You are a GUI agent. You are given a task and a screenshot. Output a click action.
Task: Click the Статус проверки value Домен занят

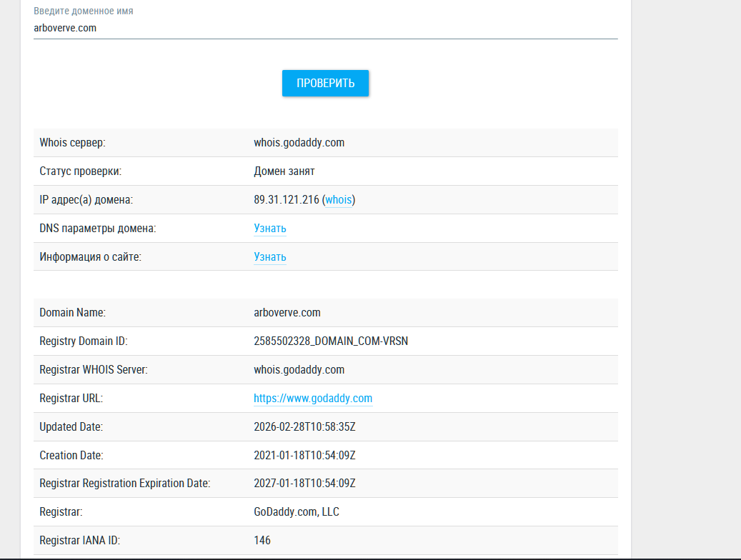tap(284, 171)
